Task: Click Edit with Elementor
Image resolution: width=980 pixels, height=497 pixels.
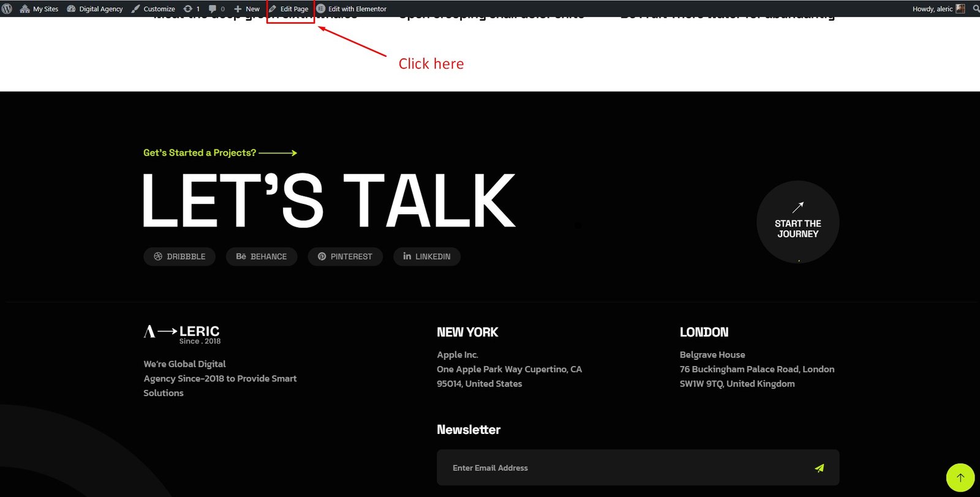Action: [x=352, y=9]
